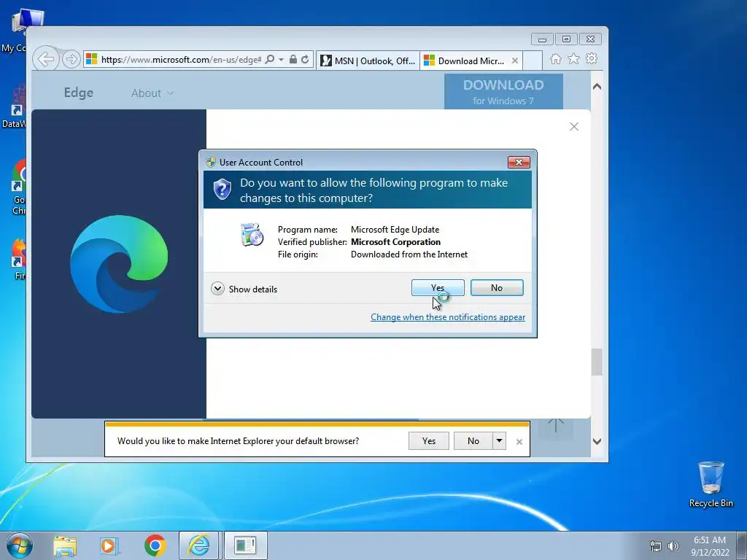Dismiss the default browser notification bar
This screenshot has width=747, height=560.
click(x=519, y=442)
